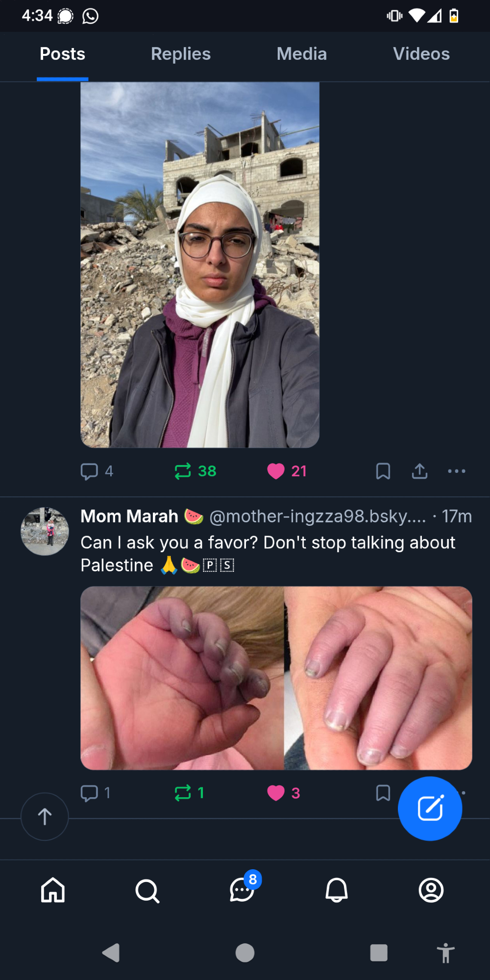Toggle like on the Palestine post
The height and width of the screenshot is (980, 490).
tap(276, 793)
